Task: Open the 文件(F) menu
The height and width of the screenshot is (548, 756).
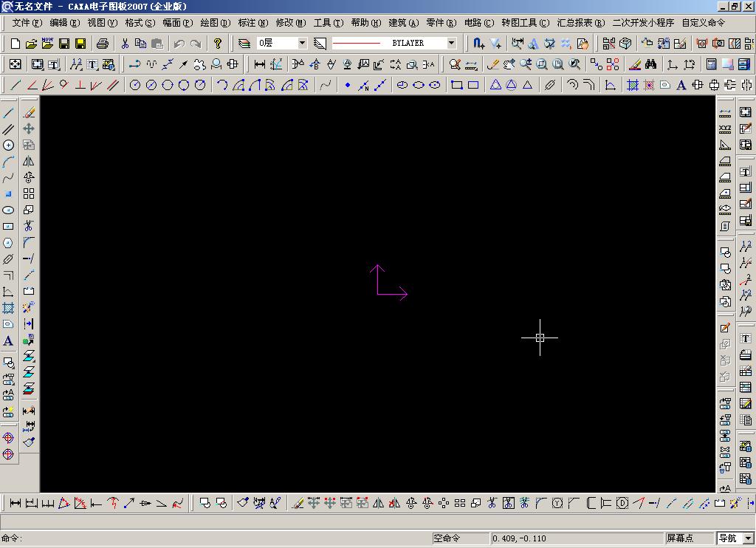Action: pyautogui.click(x=27, y=23)
